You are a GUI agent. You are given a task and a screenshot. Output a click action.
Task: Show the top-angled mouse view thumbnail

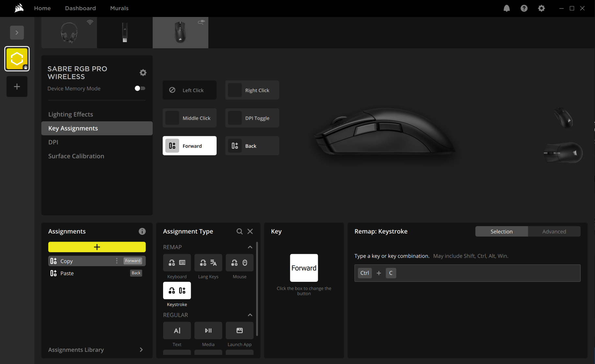coord(563,118)
